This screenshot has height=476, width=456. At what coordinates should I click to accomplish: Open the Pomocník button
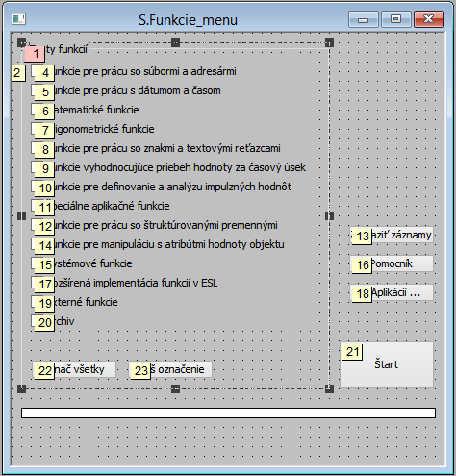[x=392, y=263]
